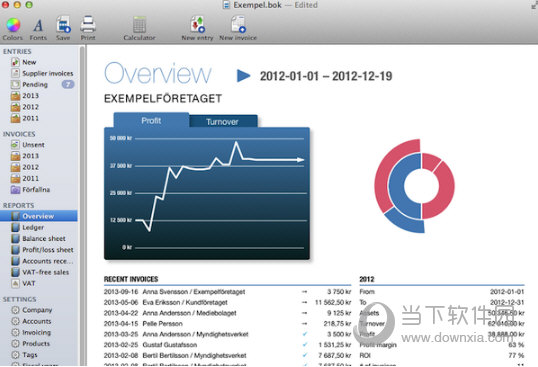Open the Fonts panel

38,29
